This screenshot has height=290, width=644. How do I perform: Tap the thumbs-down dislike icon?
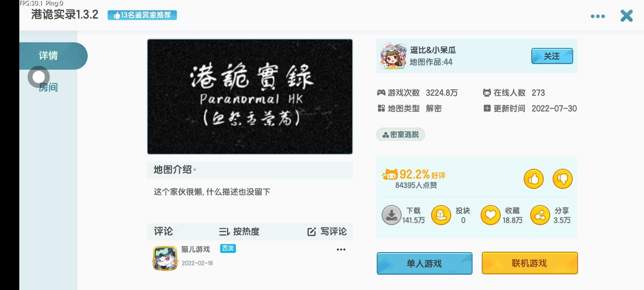click(562, 179)
